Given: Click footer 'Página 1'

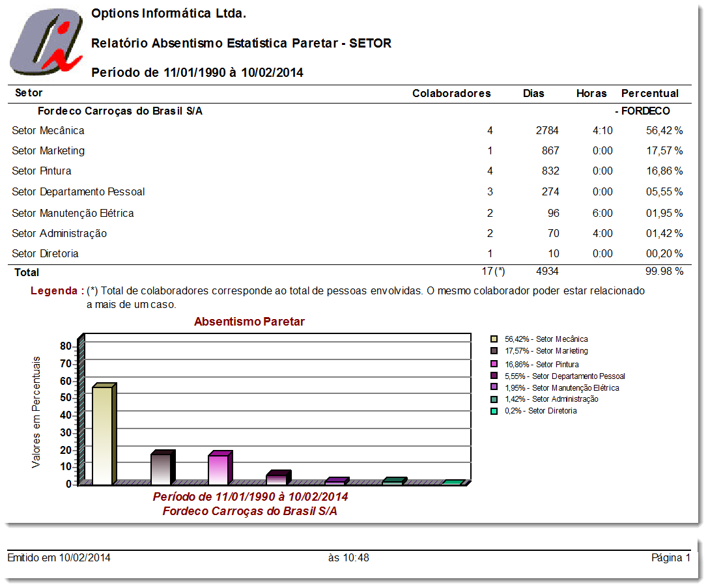Looking at the screenshot, I should pos(671,558).
